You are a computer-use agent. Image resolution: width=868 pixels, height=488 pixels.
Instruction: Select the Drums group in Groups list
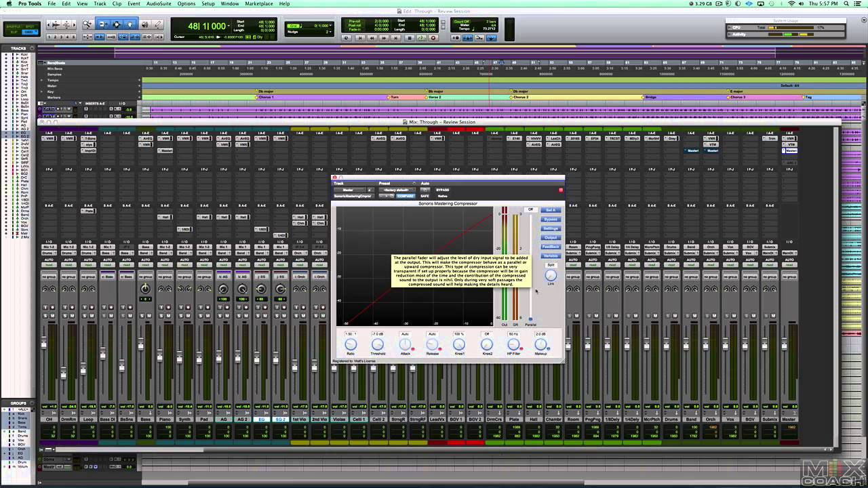tap(23, 436)
